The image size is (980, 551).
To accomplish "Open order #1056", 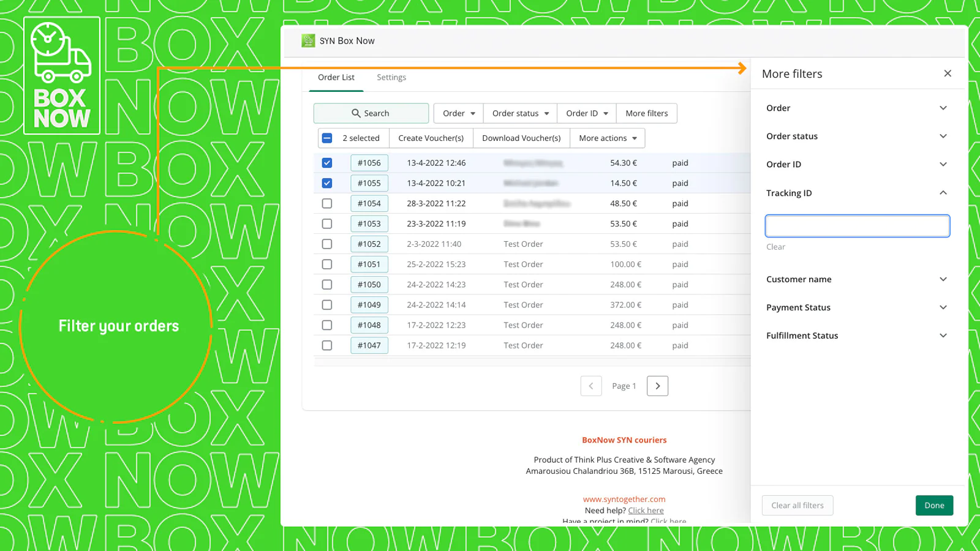I will tap(369, 163).
